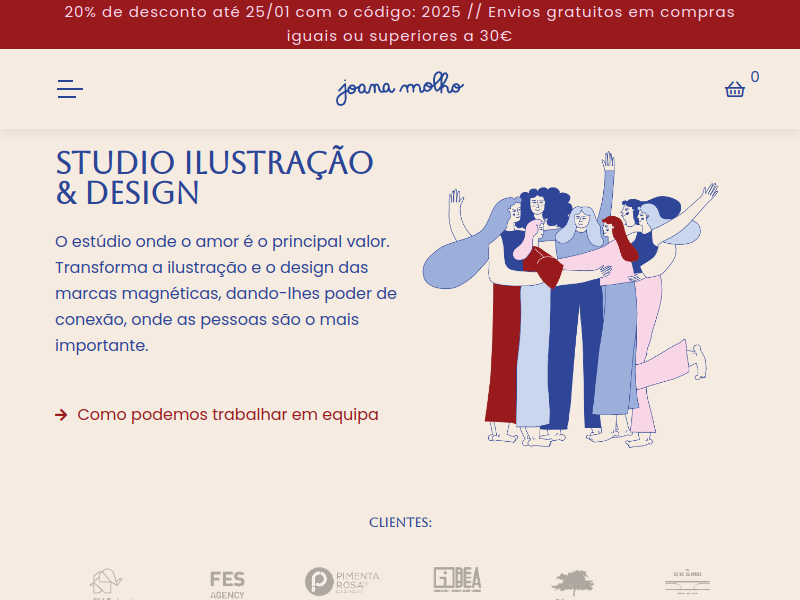This screenshot has width=800, height=600.
Task: Open the shopping basket
Action: click(735, 89)
